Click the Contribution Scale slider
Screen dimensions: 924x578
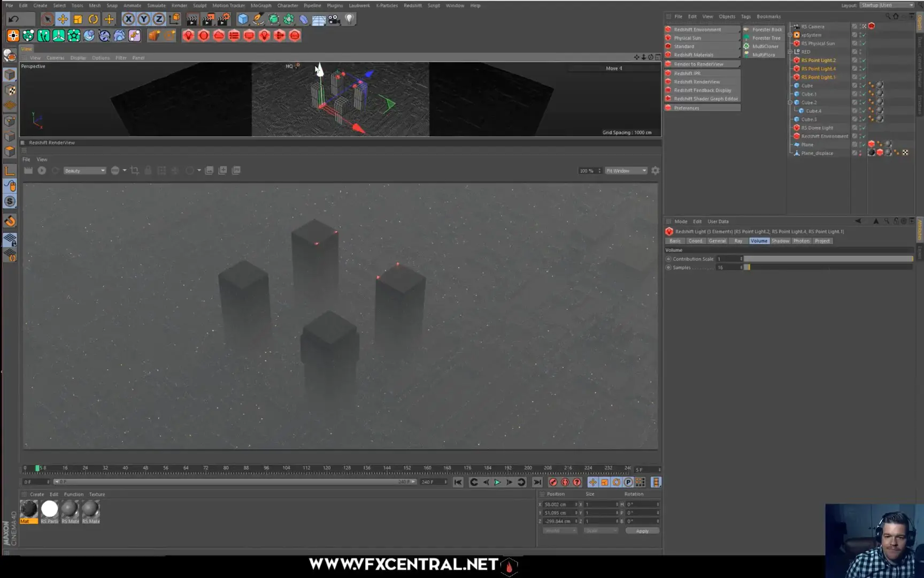point(828,259)
